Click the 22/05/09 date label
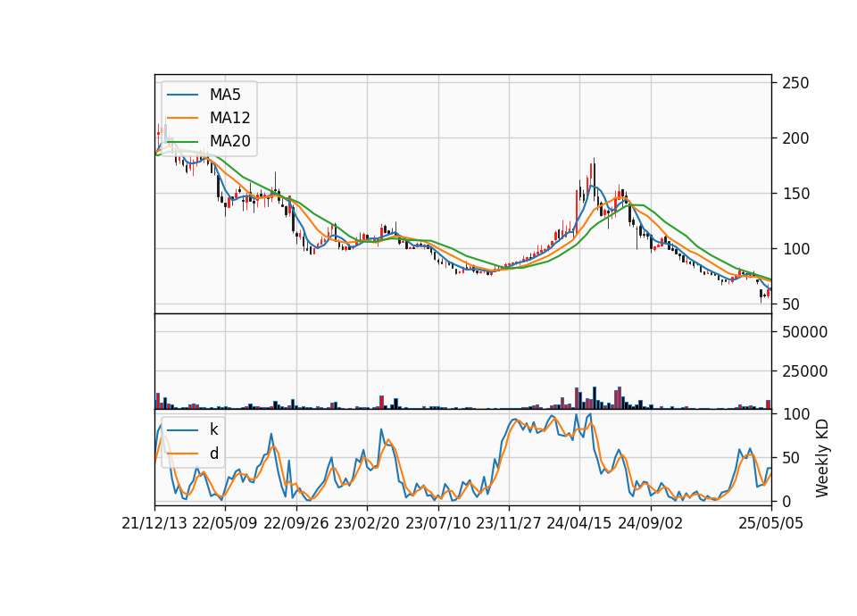The image size is (857, 616). click(225, 523)
